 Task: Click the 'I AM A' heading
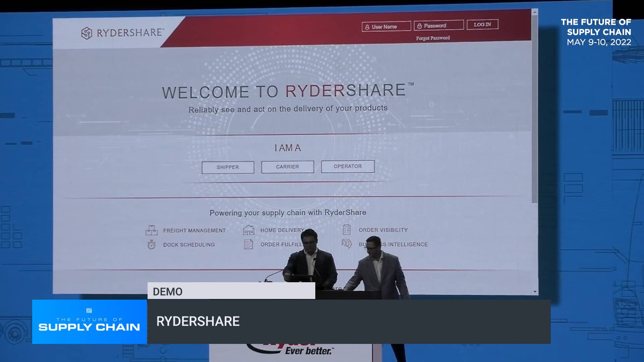(x=288, y=148)
